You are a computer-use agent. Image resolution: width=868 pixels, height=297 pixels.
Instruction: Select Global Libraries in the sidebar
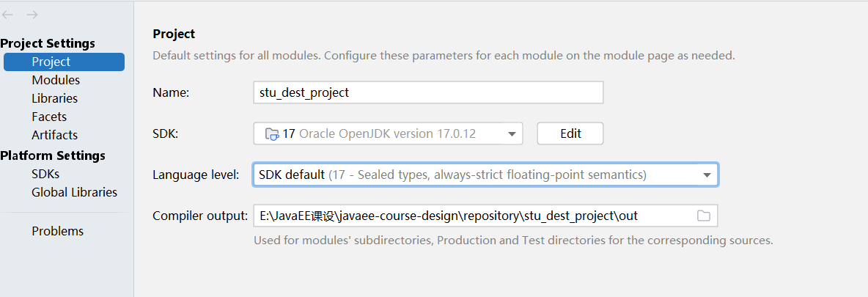74,192
